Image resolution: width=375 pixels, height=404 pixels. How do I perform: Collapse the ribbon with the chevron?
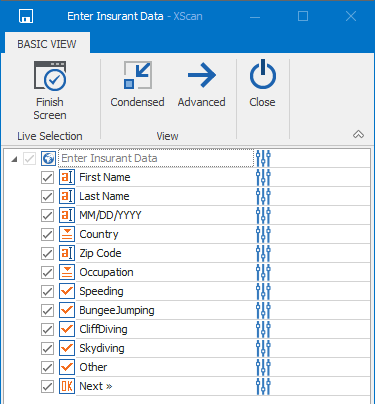358,134
